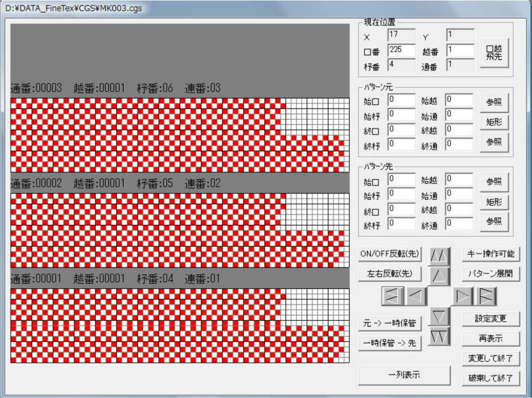Screen dimensions: 532x398
Task: Click the パターン展開 button
Action: [491, 273]
